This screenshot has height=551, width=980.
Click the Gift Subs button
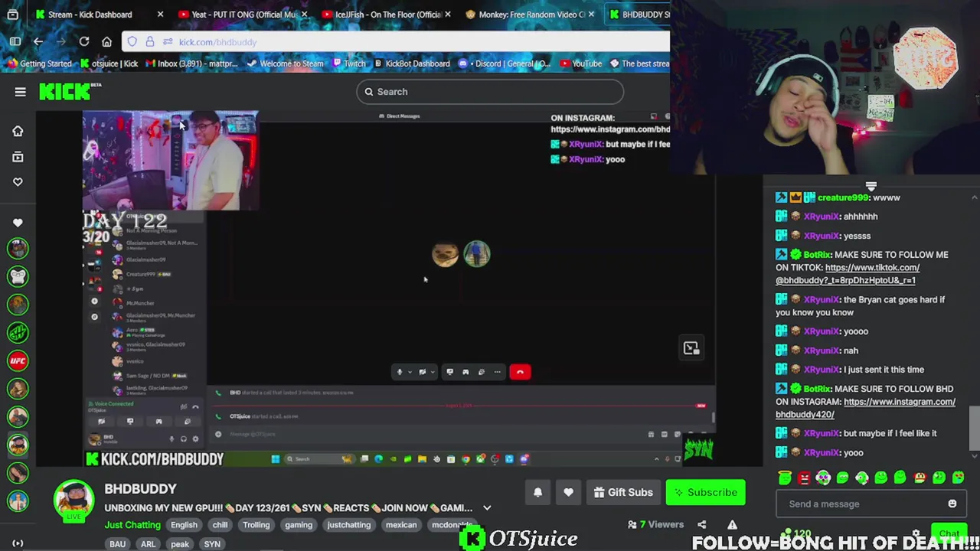coord(623,493)
